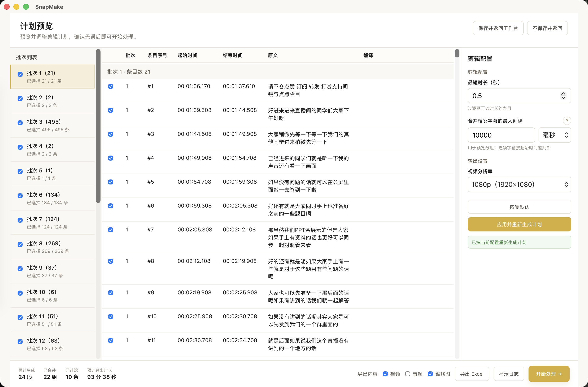The width and height of the screenshot is (588, 387).
Task: Click the macOS yellow minimize button
Action: (x=16, y=7)
